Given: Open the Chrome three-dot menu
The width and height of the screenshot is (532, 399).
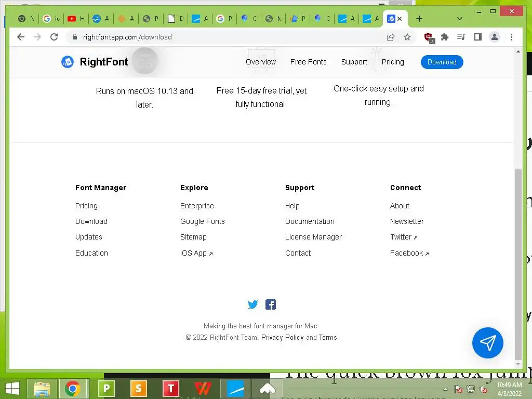Looking at the screenshot, I should click(x=511, y=37).
